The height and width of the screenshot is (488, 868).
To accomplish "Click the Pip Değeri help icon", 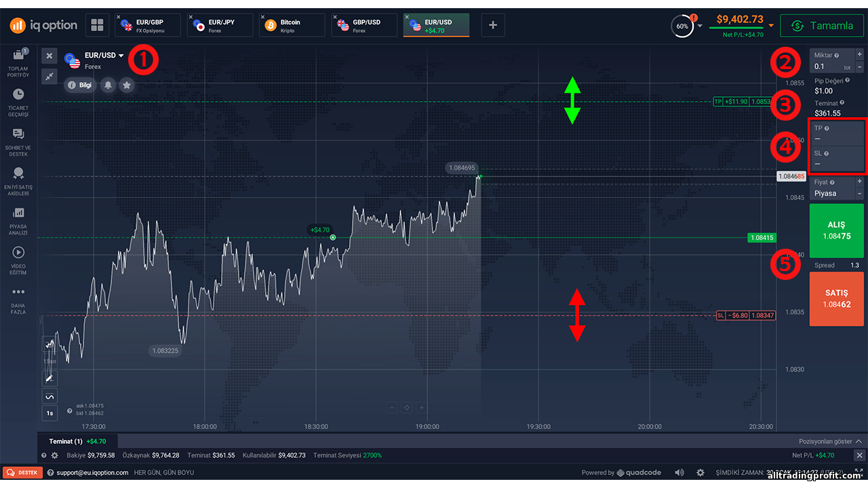I will click(x=848, y=80).
